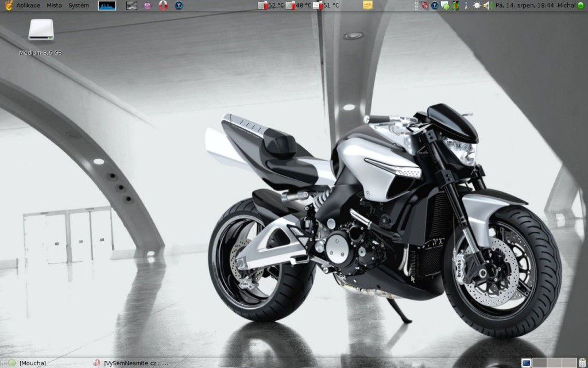Viewport: 588px width, 368px height.
Task: Click the green icon on the bottom panel
Action: click(13, 363)
